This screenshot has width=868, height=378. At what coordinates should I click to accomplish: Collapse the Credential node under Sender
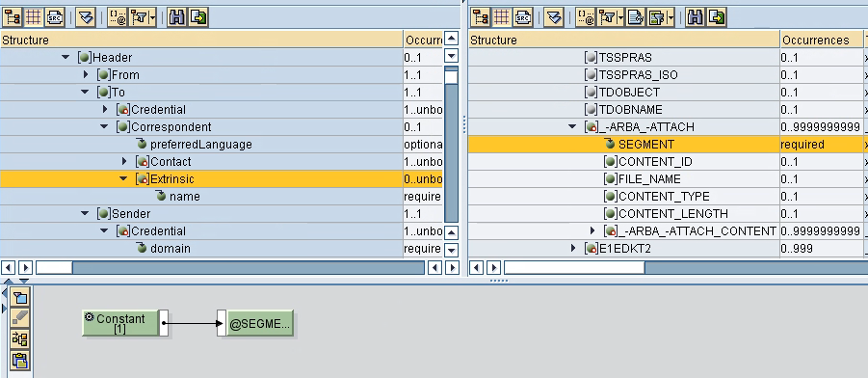pyautogui.click(x=104, y=231)
